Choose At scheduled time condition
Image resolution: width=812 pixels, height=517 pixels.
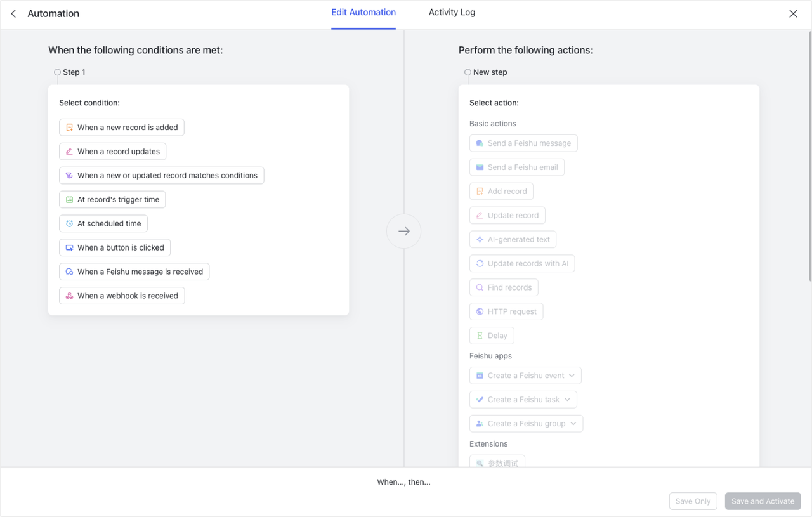click(103, 224)
